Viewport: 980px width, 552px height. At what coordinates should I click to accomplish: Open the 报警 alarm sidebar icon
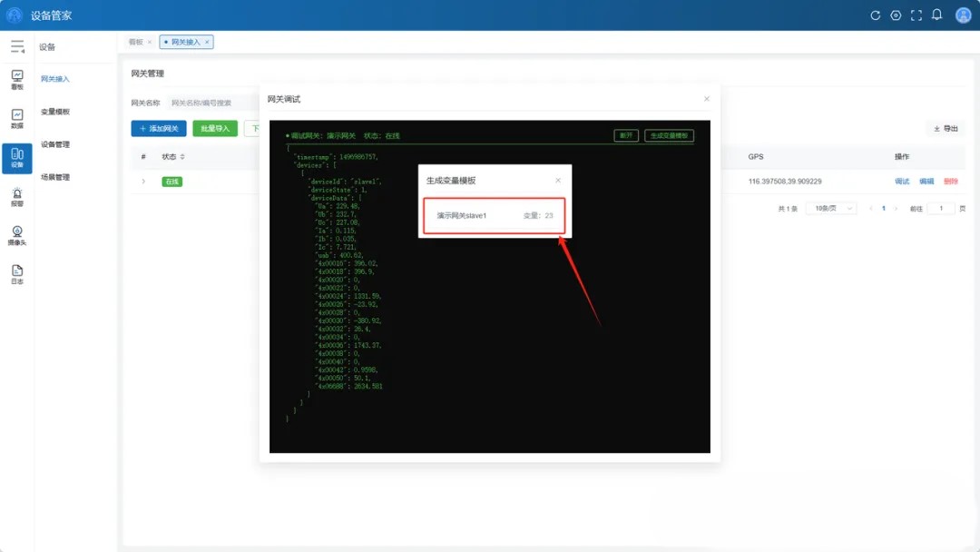[x=17, y=198]
